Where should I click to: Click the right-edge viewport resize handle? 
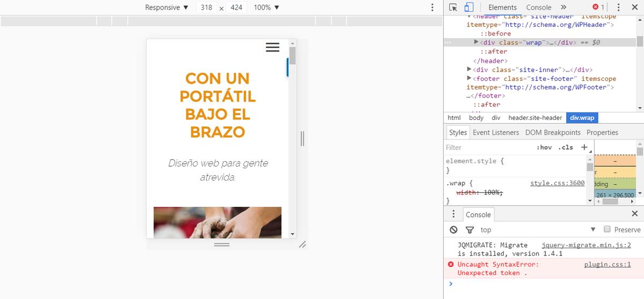[302, 138]
